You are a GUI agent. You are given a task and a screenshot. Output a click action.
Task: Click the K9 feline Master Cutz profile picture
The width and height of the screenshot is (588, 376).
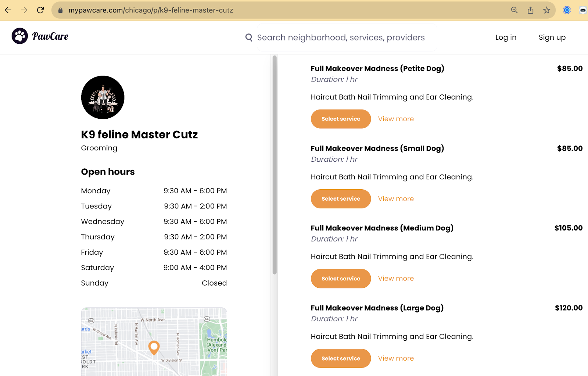point(103,97)
